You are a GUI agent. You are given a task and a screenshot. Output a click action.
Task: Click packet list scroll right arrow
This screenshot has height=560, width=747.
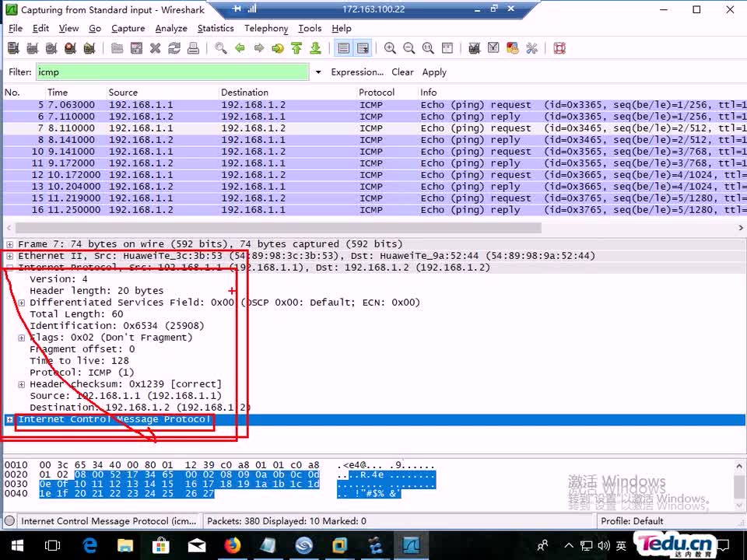pos(741,228)
